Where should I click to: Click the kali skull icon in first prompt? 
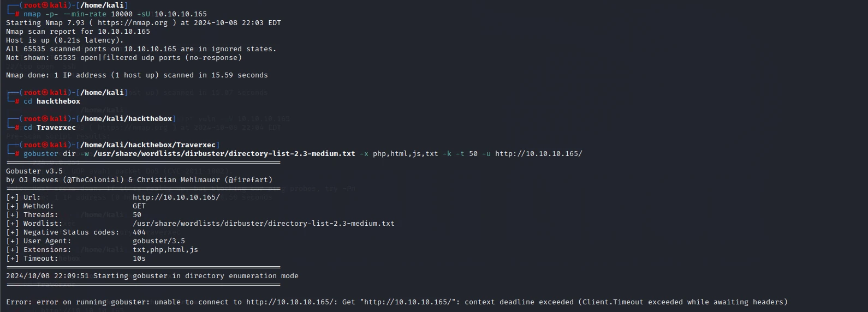45,5
